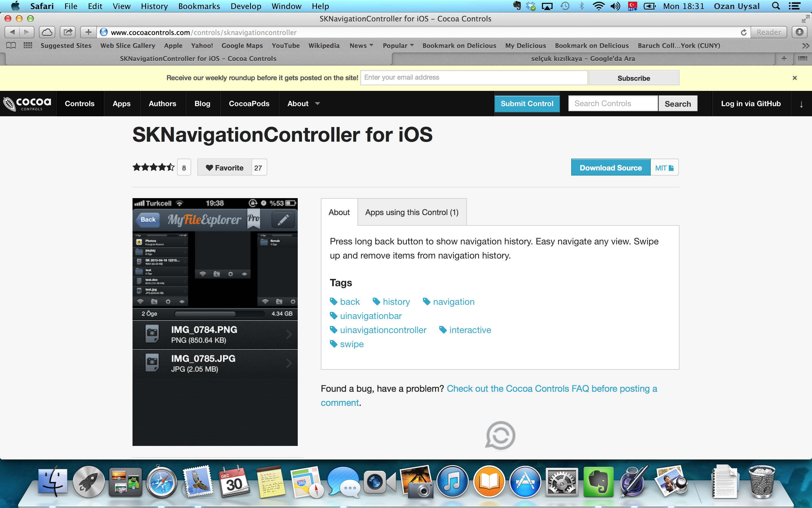Dismiss the newsletter banner with X
Image resolution: width=812 pixels, height=508 pixels.
(795, 78)
